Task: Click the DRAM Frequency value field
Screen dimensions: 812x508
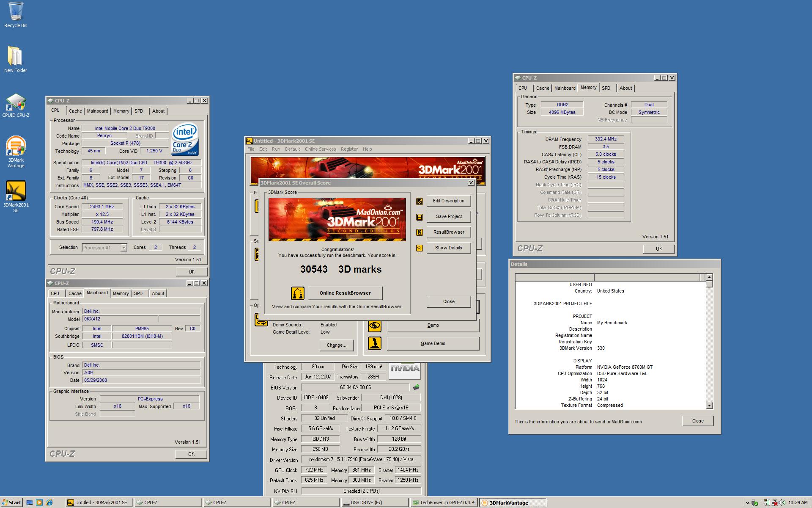Action: (x=606, y=139)
